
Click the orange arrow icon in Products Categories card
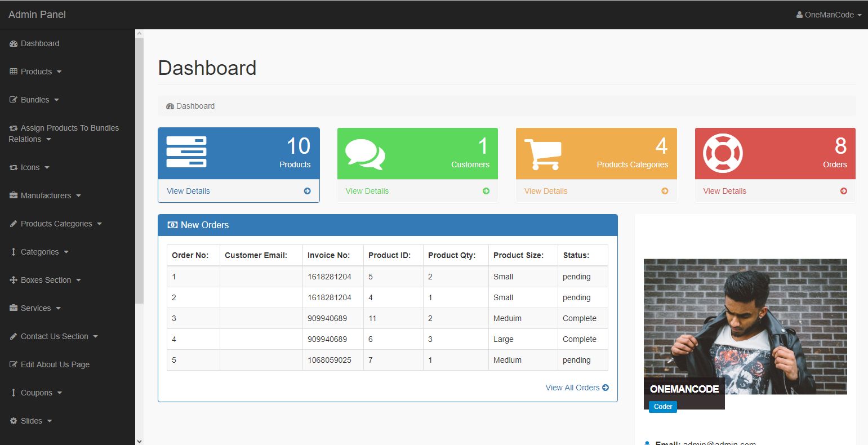[665, 191]
